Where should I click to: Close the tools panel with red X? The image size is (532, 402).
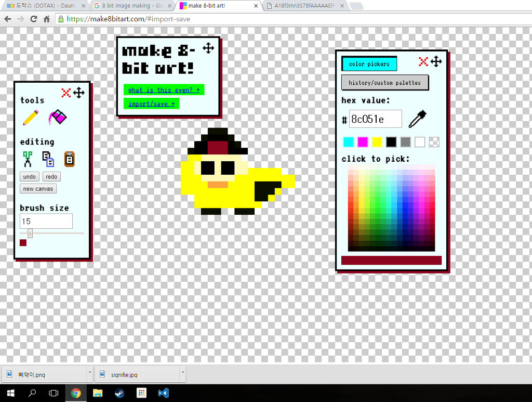[x=66, y=93]
